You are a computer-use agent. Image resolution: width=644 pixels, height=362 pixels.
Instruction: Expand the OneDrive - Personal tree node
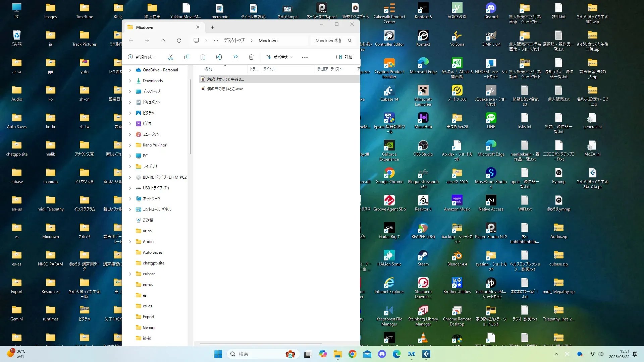pos(130,70)
